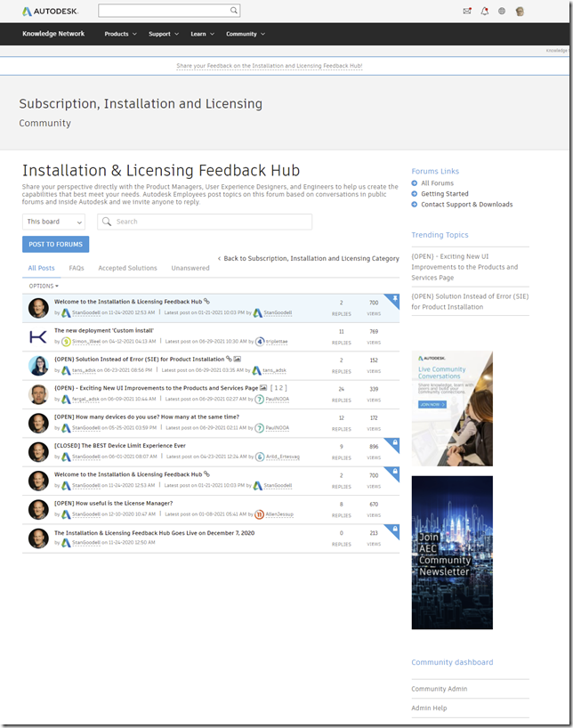Click StanGoodell's avatar on the How many devices post
The height and width of the screenshot is (728, 573).
38,423
